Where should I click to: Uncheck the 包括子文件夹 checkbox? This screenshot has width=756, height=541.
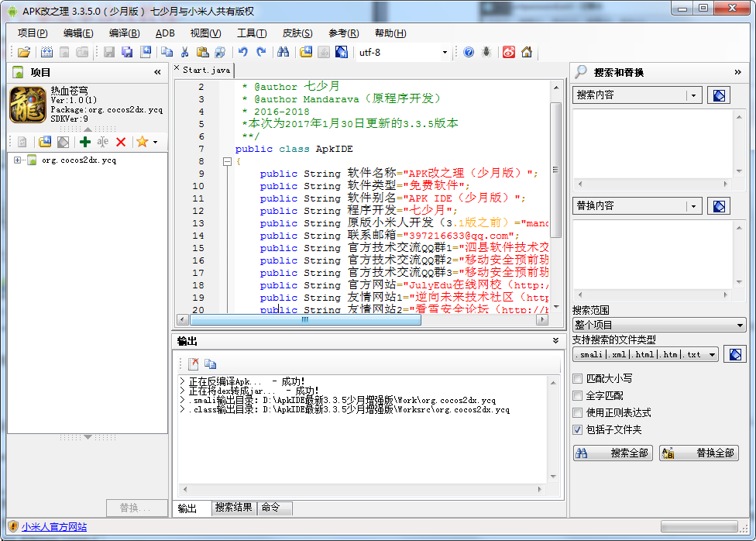[577, 429]
